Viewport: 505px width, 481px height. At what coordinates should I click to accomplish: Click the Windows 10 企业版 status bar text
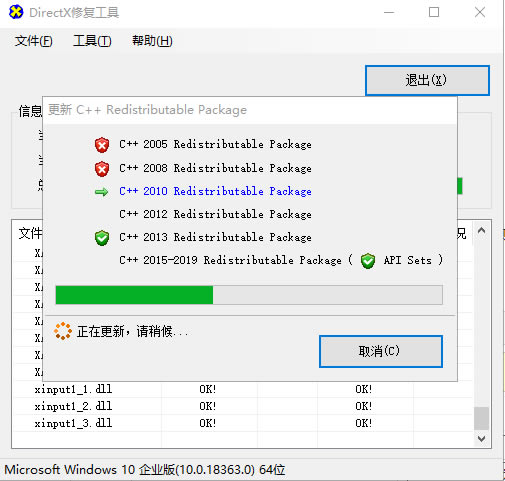(x=145, y=470)
